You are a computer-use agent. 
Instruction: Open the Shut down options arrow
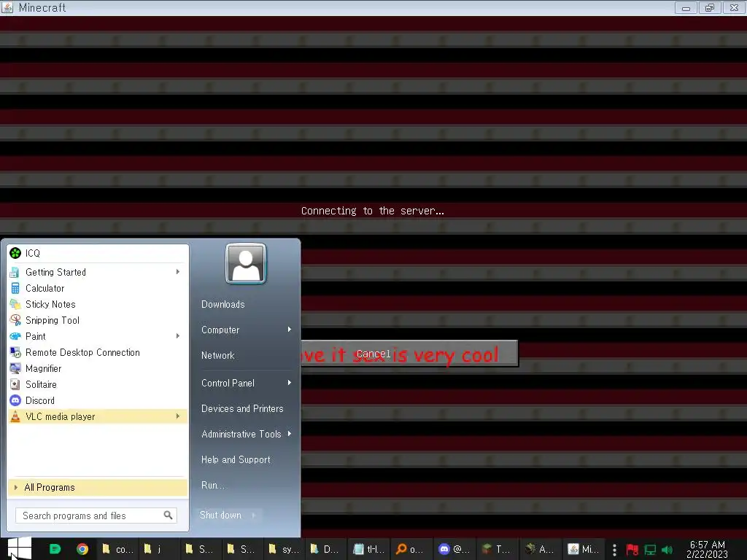tap(254, 515)
